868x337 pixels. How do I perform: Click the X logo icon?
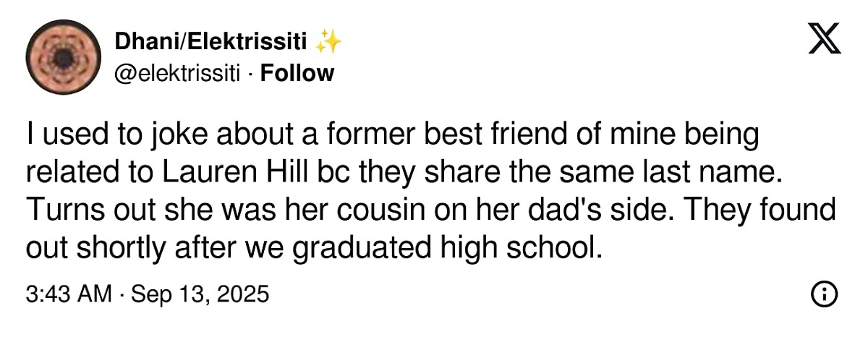[825, 39]
